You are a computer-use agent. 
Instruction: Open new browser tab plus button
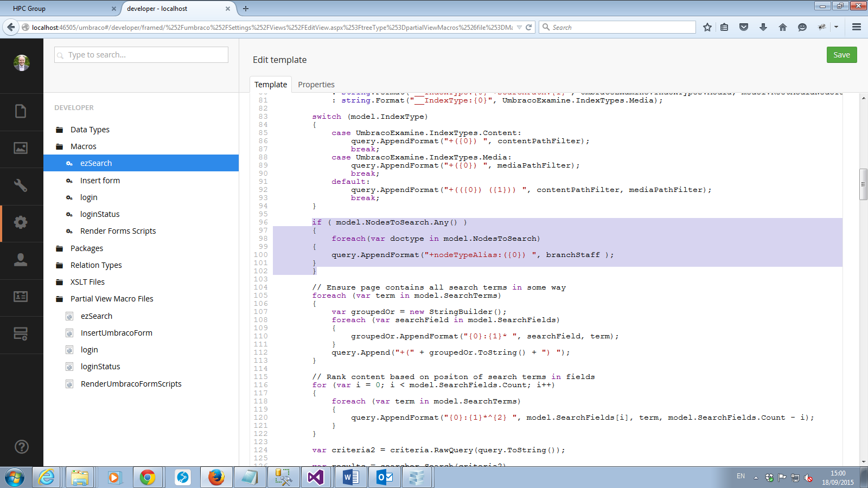[x=246, y=9]
